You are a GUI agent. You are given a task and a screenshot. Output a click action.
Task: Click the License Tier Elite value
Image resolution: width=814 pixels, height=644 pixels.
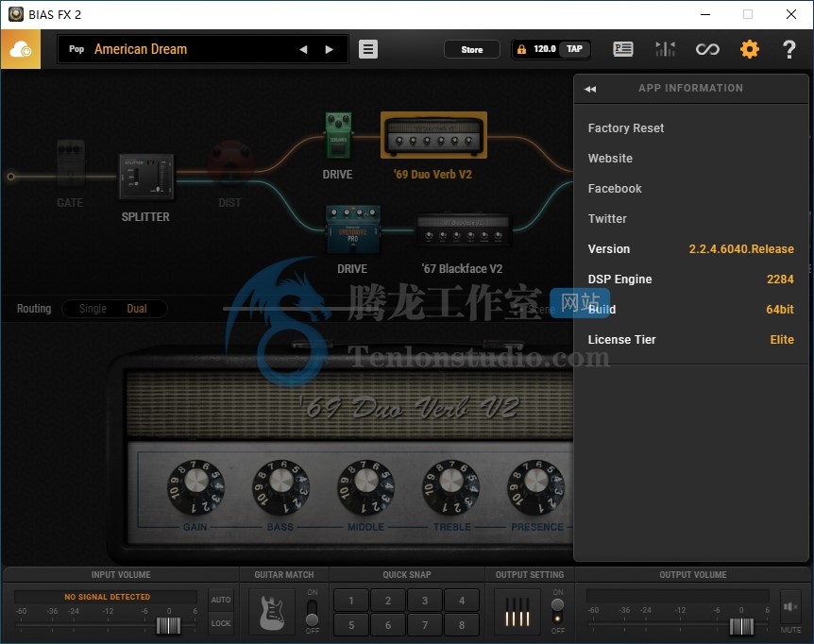point(782,339)
